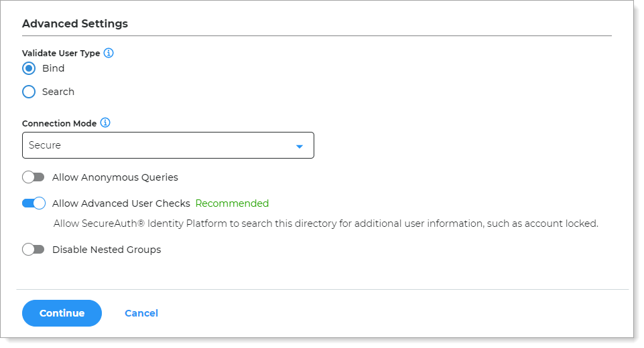Click the SecureAuth Identity Platform description text

[x=326, y=224]
